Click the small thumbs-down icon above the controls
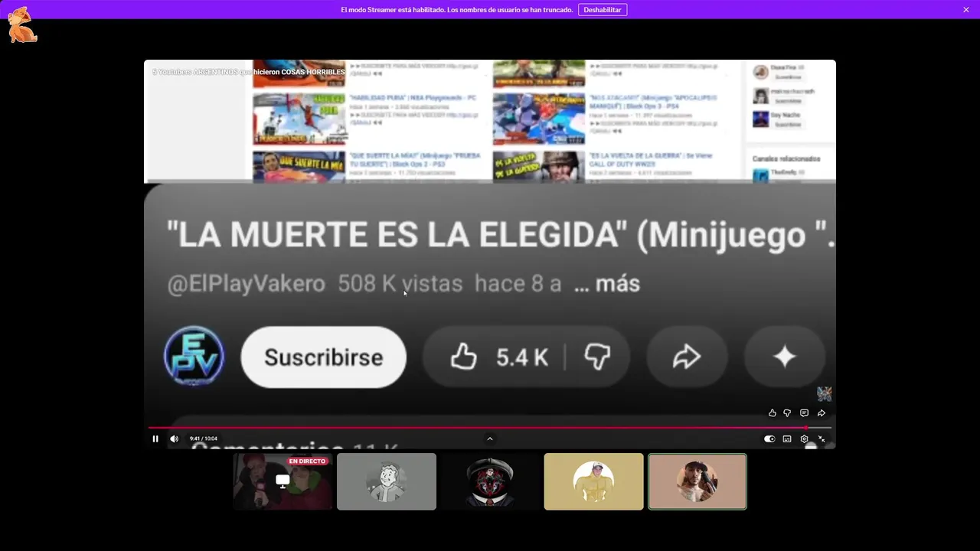Screen dimensions: 980x551 [x=787, y=413]
